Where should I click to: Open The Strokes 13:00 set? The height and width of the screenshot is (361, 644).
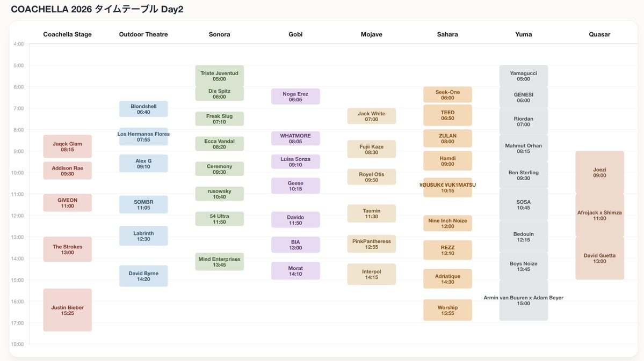pyautogui.click(x=67, y=249)
